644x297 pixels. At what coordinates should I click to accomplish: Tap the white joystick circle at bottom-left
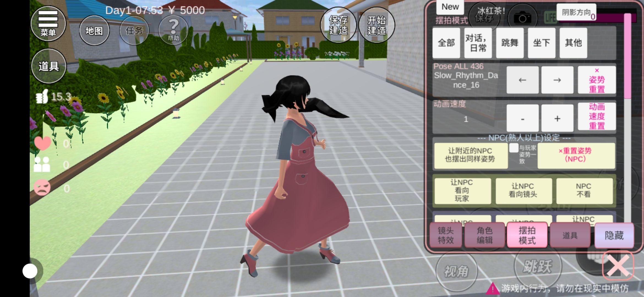(30, 271)
